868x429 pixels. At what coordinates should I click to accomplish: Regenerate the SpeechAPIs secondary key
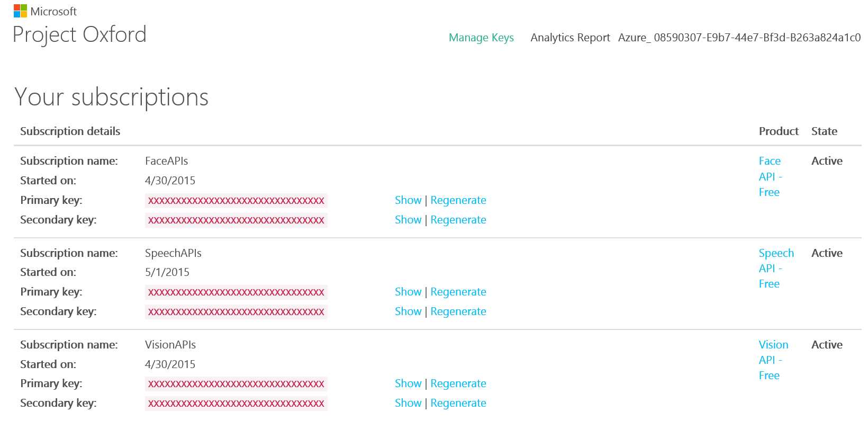click(x=458, y=311)
